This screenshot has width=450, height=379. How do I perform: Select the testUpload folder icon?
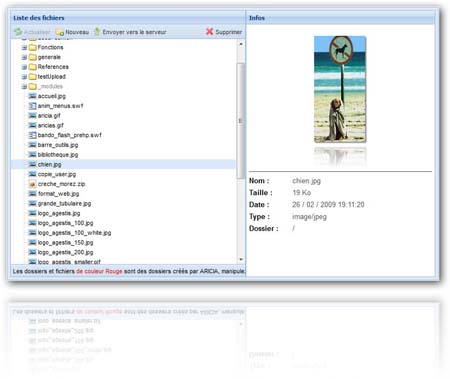[32, 77]
